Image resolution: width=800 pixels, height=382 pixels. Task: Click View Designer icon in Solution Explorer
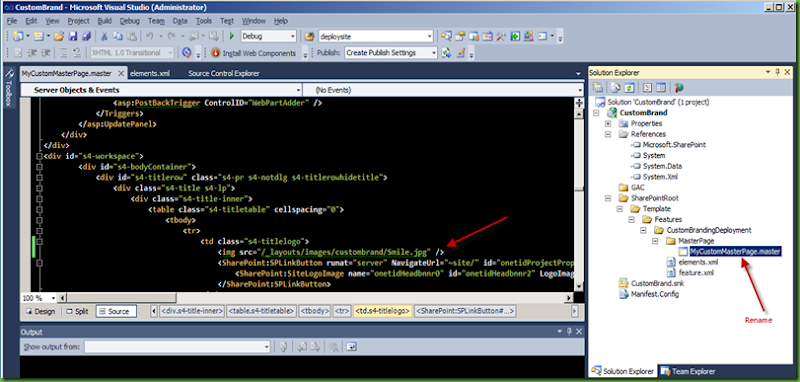(660, 88)
